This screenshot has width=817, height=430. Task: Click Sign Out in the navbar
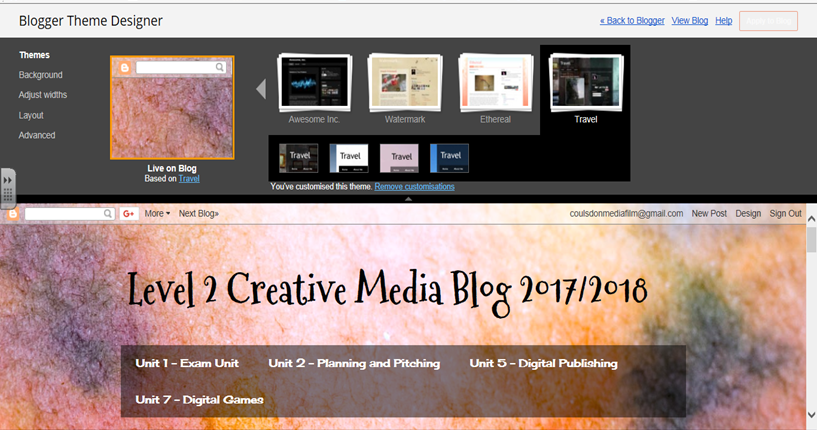click(786, 214)
